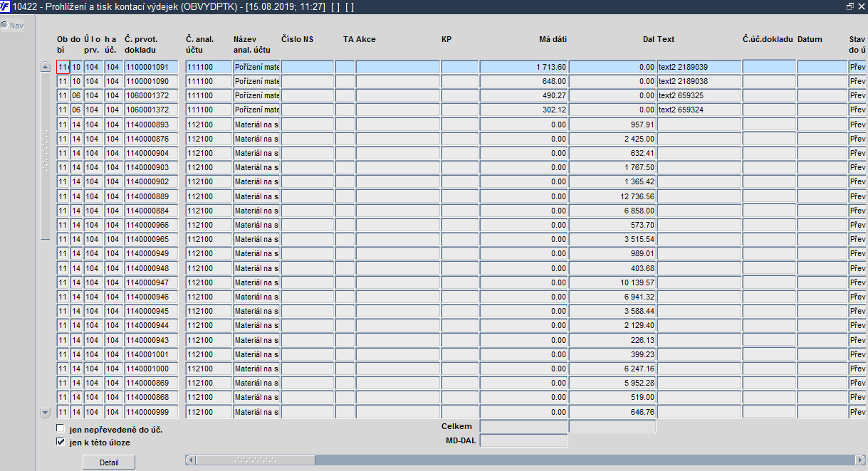Click the Datum field in first row
Screen dimensions: 868x471
pos(822,67)
